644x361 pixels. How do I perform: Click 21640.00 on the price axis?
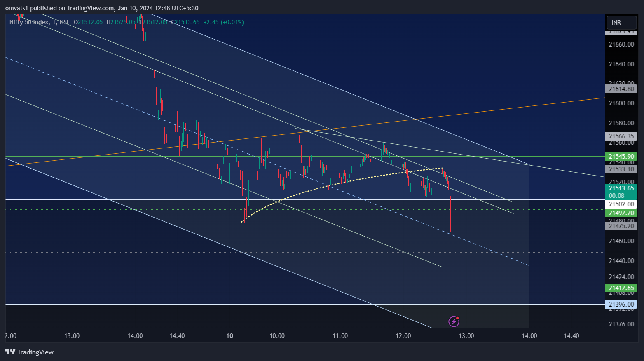coord(621,64)
